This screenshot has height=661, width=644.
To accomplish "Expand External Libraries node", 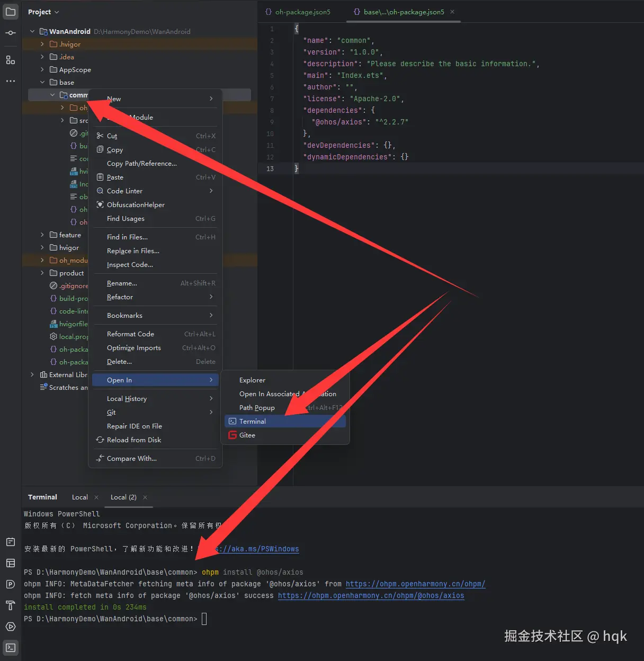I will pos(32,375).
